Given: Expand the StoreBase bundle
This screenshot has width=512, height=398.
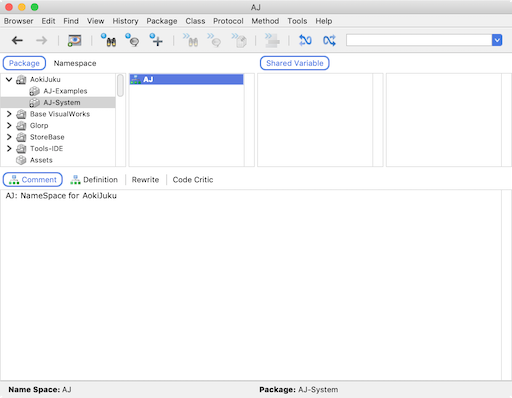Looking at the screenshot, I should point(9,137).
